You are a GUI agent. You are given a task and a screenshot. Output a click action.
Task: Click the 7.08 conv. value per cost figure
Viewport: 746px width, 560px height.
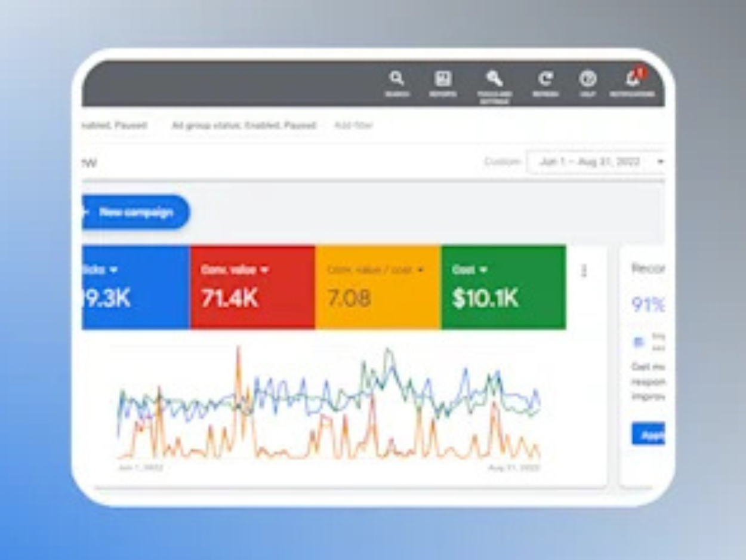(x=349, y=299)
